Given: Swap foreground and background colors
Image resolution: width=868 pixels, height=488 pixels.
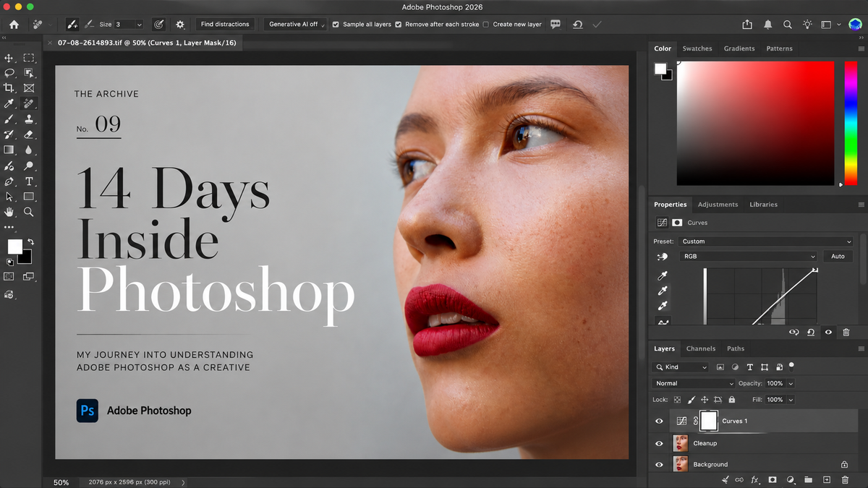Looking at the screenshot, I should click(30, 241).
